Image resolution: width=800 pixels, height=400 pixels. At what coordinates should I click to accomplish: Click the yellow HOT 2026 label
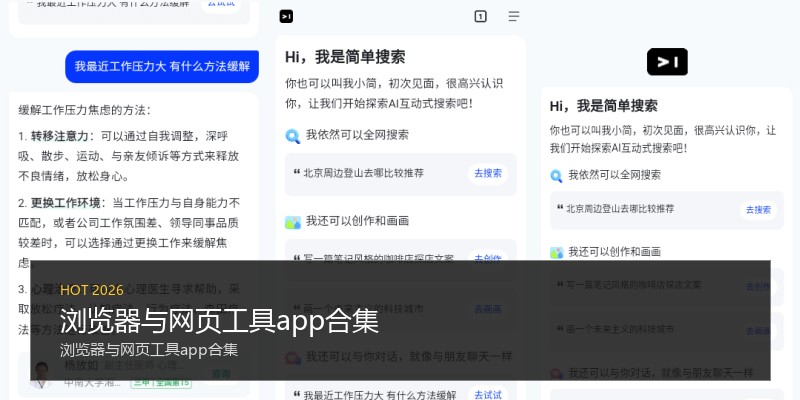(x=92, y=290)
